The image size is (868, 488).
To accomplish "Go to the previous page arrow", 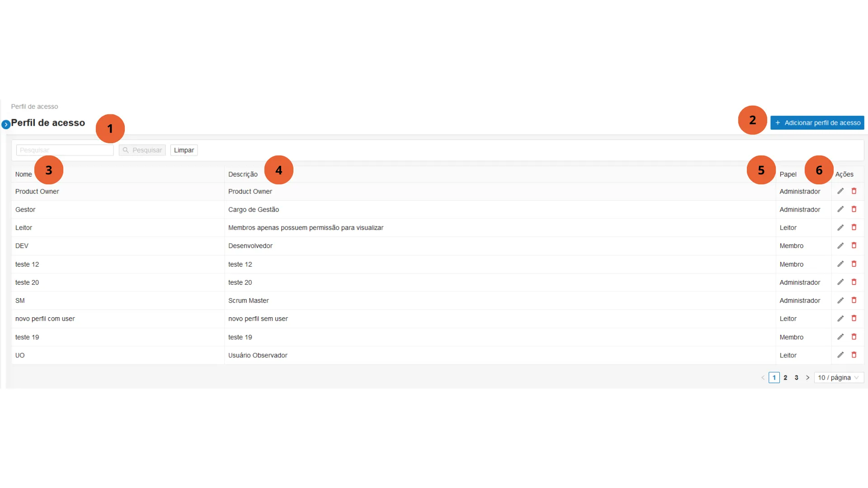I will [763, 377].
